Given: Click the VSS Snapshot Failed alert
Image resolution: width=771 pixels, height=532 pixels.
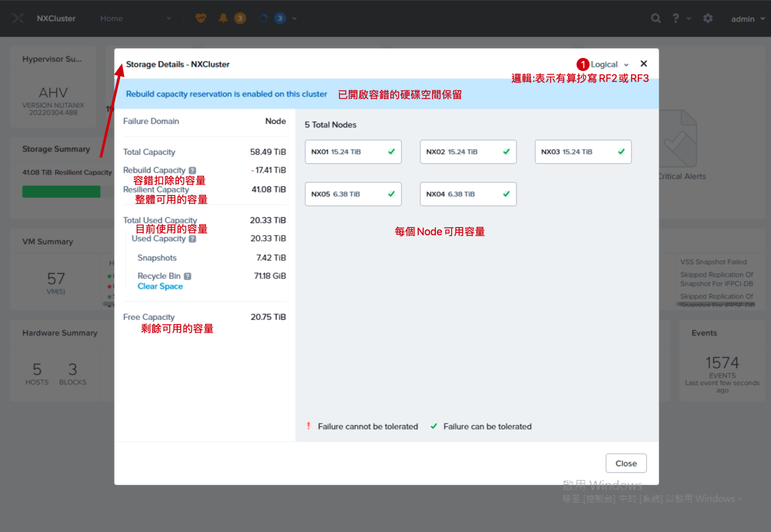Looking at the screenshot, I should 713,262.
